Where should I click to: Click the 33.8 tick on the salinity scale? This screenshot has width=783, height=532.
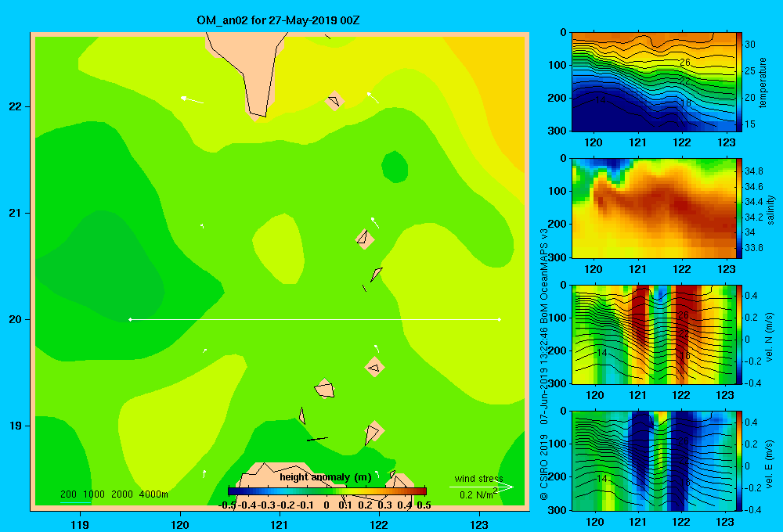point(753,247)
